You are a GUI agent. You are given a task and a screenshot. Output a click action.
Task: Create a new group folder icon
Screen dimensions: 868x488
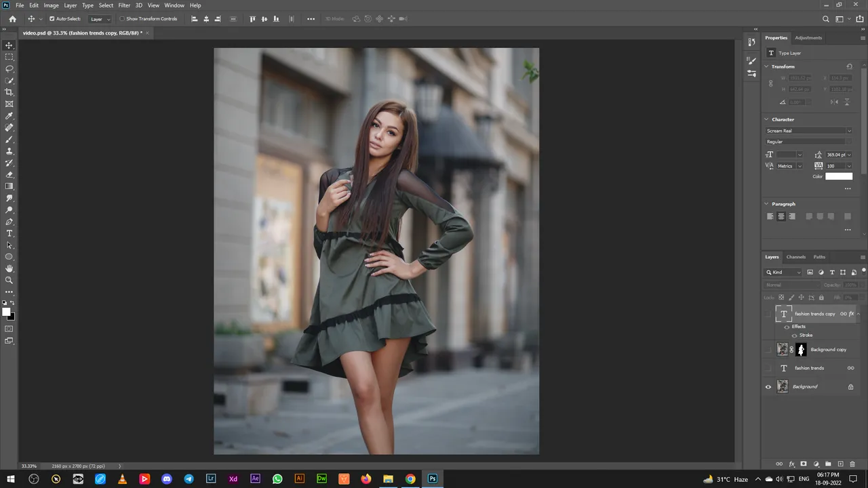[x=828, y=464]
